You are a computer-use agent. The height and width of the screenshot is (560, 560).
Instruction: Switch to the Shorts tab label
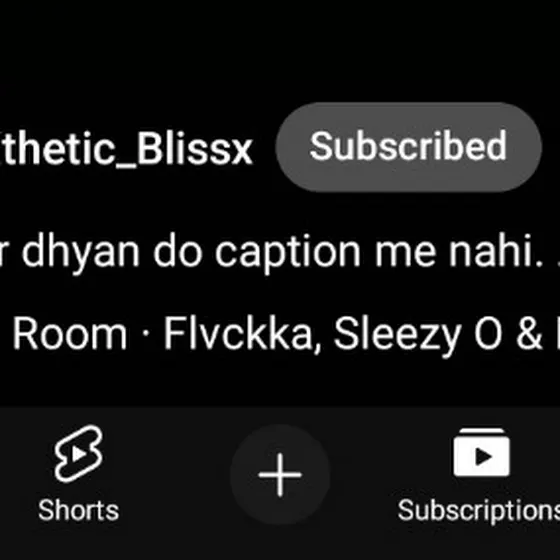79,510
